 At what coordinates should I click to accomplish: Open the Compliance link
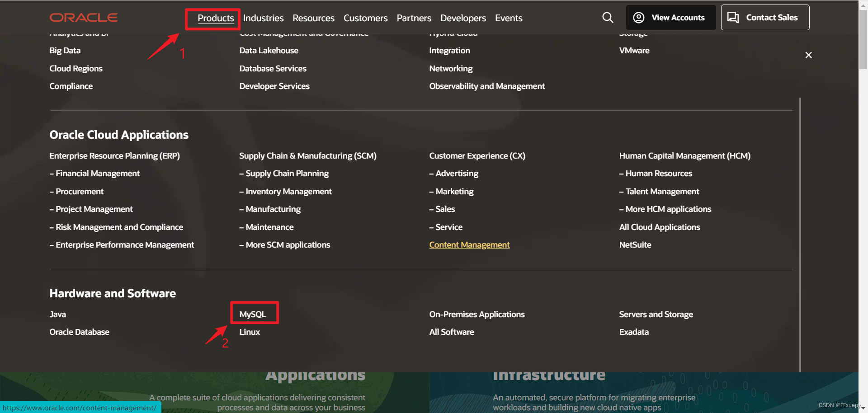[x=71, y=86]
